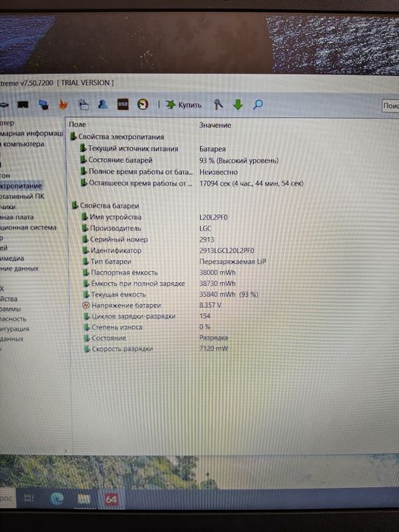Open preferences with the wrench-hammer icon
399x532 pixels.
point(218,105)
